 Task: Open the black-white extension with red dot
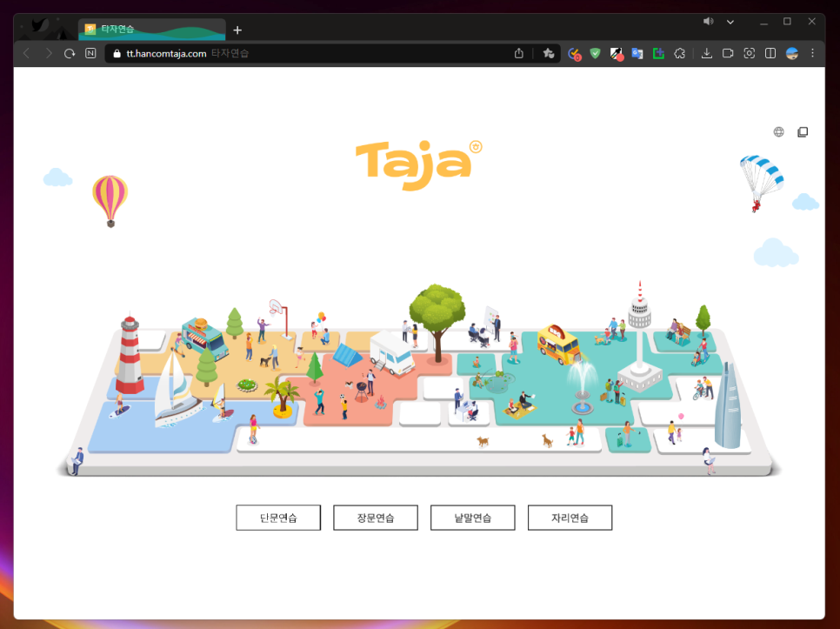617,54
